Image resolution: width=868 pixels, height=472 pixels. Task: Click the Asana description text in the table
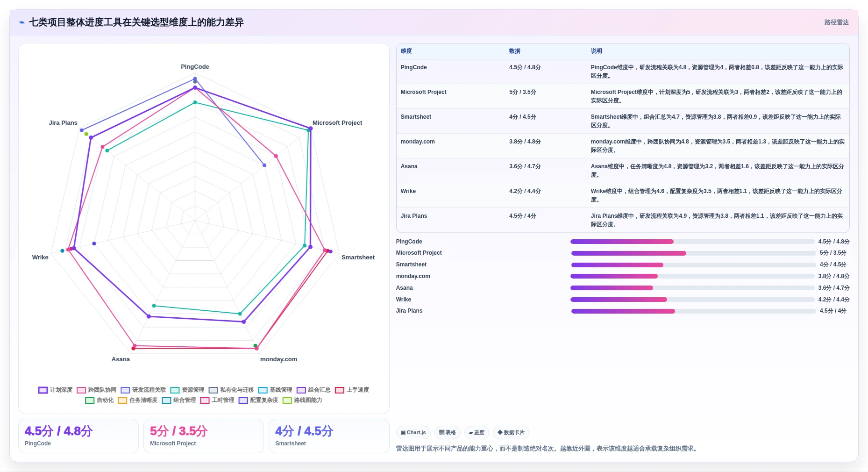(717, 171)
